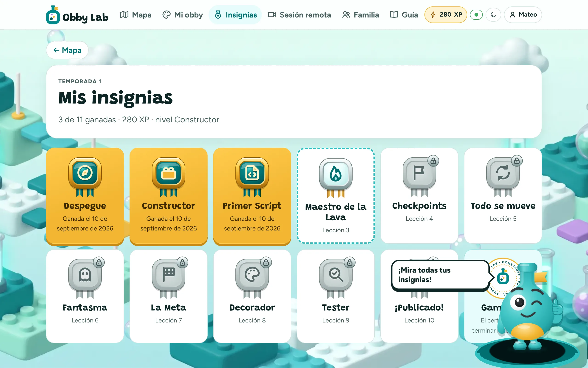Open the Mapa navigation tab
The height and width of the screenshot is (368, 588).
[x=136, y=15]
